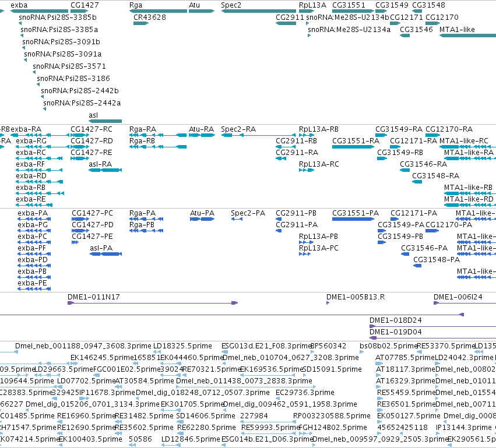Click protein CG31546-PA label
Viewport: 496px width, 448px height.
tap(424, 248)
